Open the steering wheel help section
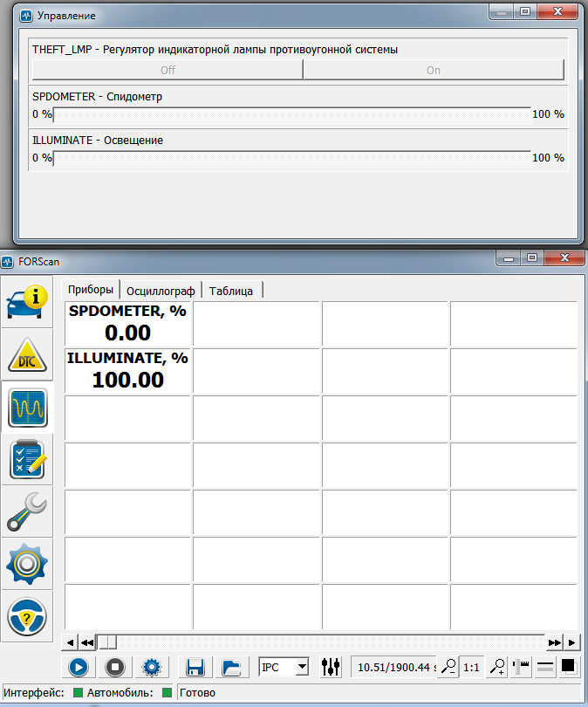 27,616
